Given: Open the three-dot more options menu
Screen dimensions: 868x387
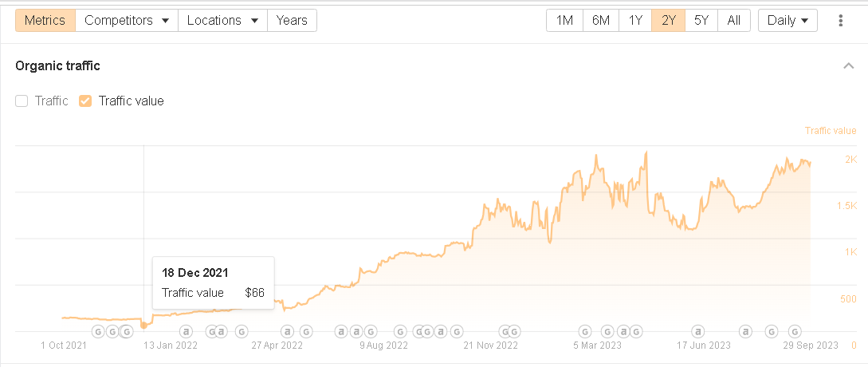Looking at the screenshot, I should [x=840, y=21].
